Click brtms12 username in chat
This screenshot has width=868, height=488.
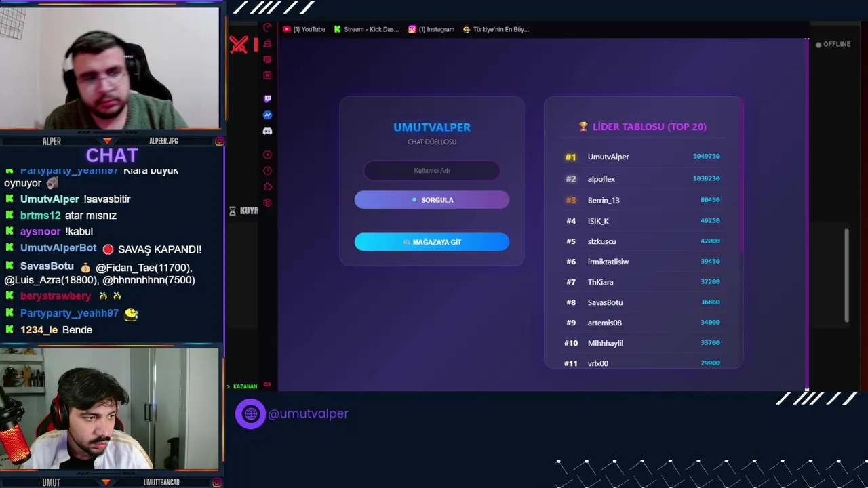click(x=40, y=216)
